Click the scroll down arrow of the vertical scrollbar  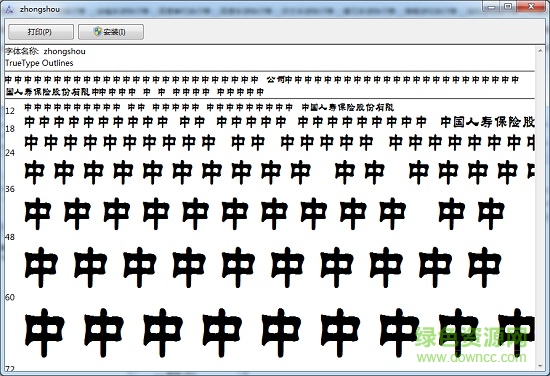[540, 365]
